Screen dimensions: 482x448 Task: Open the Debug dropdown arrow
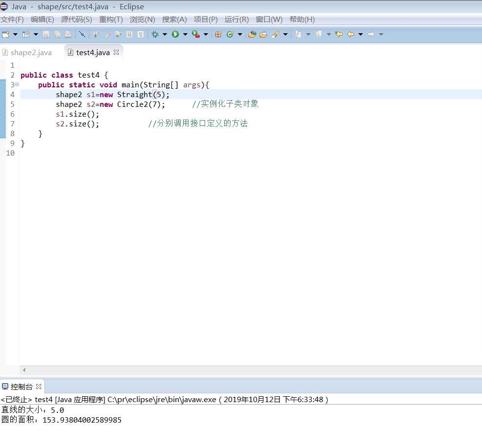click(x=165, y=35)
